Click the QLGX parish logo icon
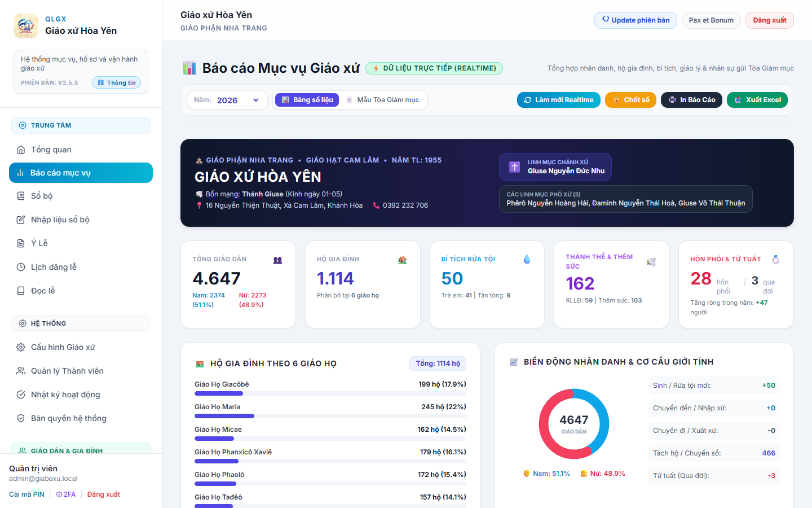This screenshot has width=812, height=508. coord(26,26)
